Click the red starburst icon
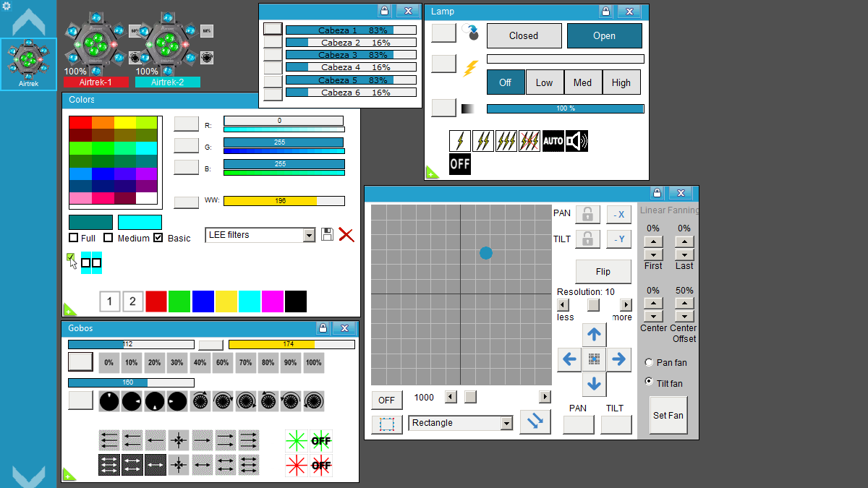This screenshot has width=868, height=488. point(296,465)
